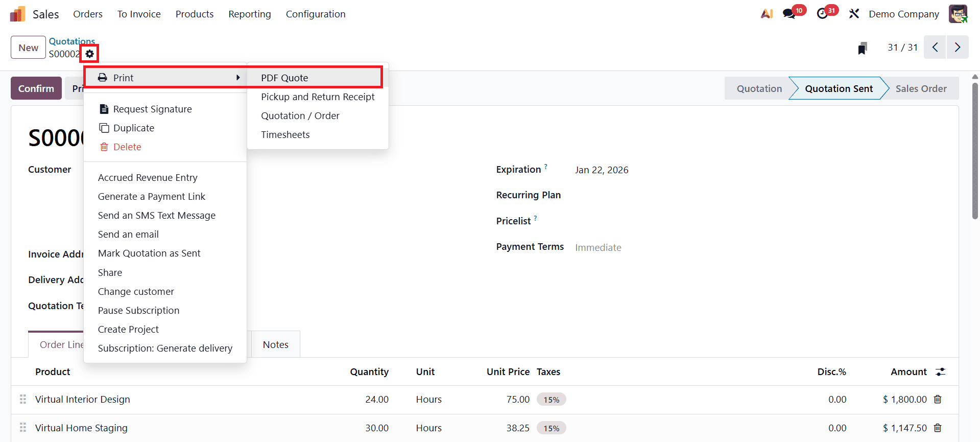Image resolution: width=980 pixels, height=442 pixels.
Task: Click 15% tax tag on Virtual Home Staging
Action: tap(551, 428)
